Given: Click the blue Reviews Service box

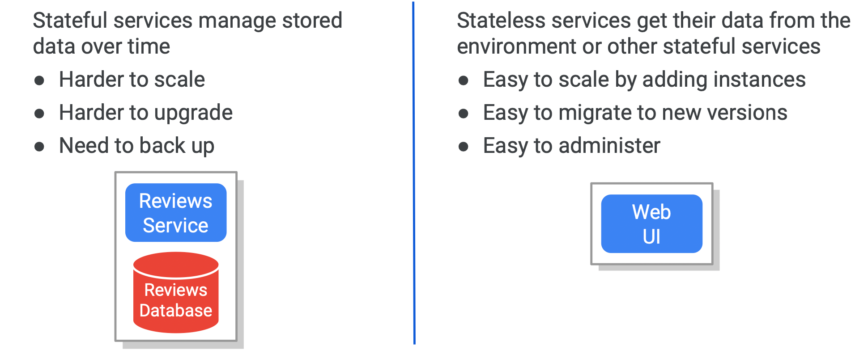Looking at the screenshot, I should (176, 213).
